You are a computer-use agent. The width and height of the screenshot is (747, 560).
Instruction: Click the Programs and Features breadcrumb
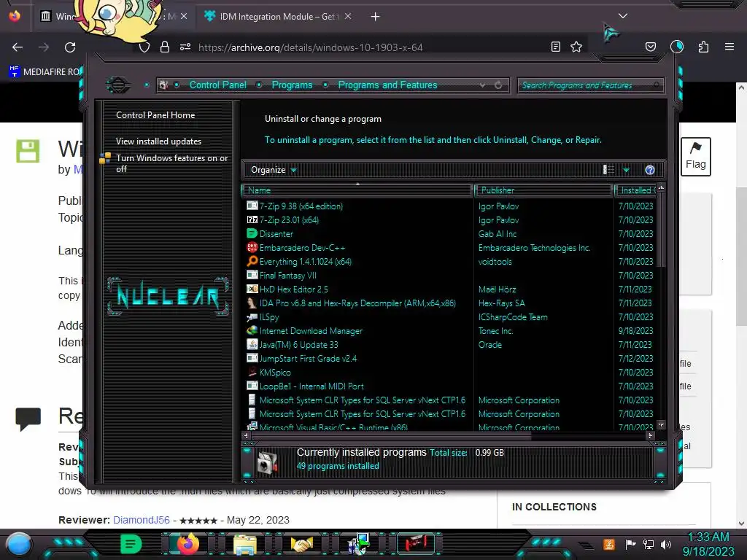point(387,85)
